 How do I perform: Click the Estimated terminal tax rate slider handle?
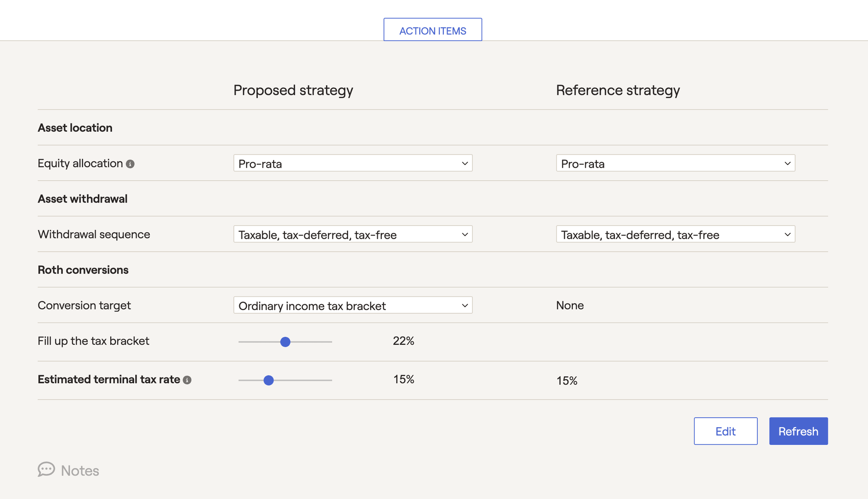click(269, 380)
